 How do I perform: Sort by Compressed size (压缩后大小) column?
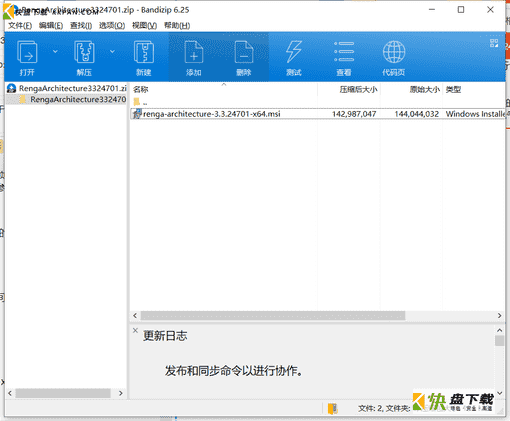click(x=349, y=89)
